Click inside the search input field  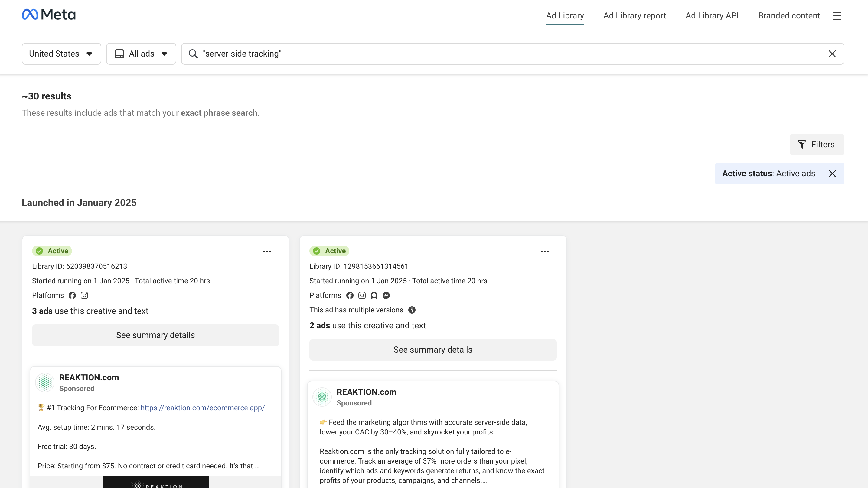tap(513, 54)
